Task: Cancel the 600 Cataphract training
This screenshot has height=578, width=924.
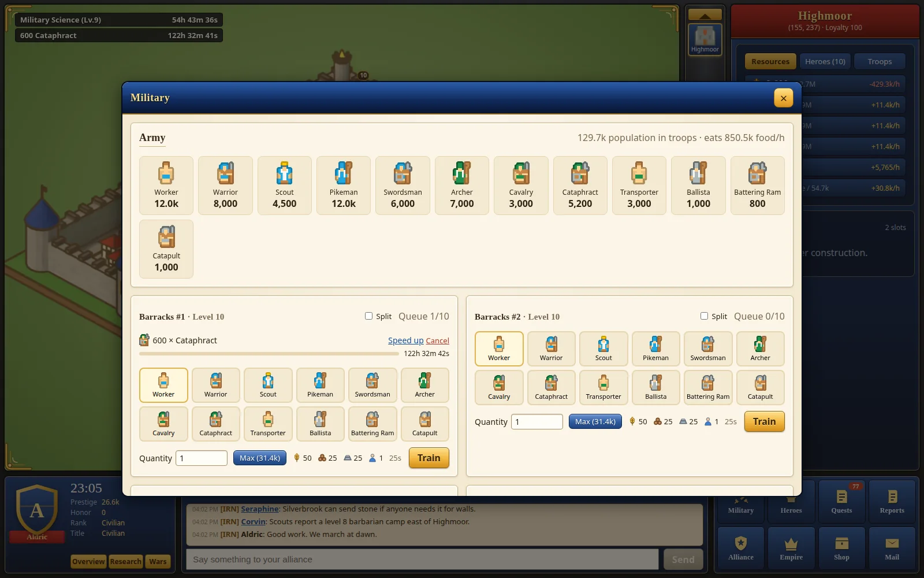Action: 437,340
